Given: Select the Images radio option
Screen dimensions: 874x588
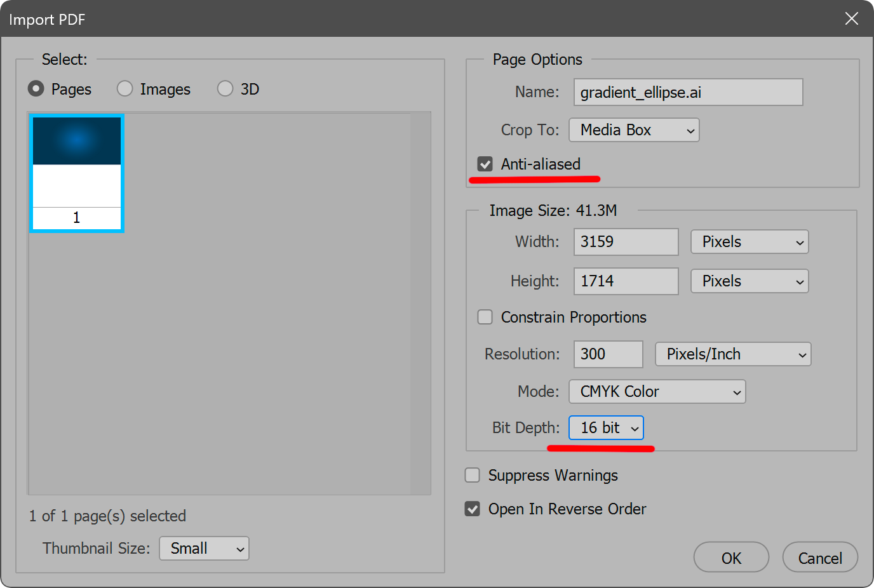Looking at the screenshot, I should coord(125,89).
